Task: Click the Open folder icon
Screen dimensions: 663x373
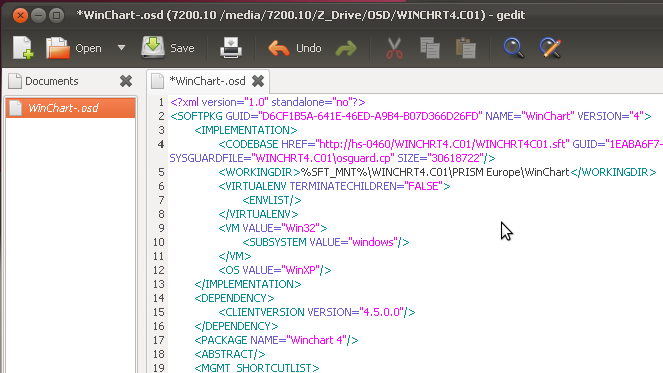Action: click(57, 48)
